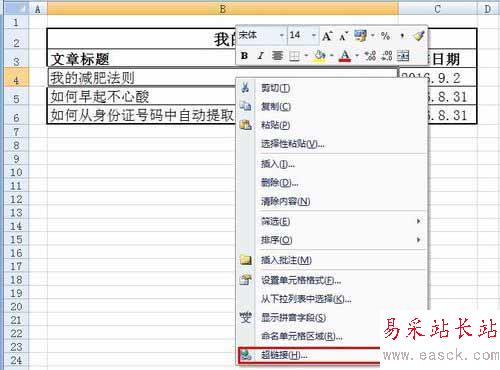
Task: Apply red font color
Action: click(345, 56)
